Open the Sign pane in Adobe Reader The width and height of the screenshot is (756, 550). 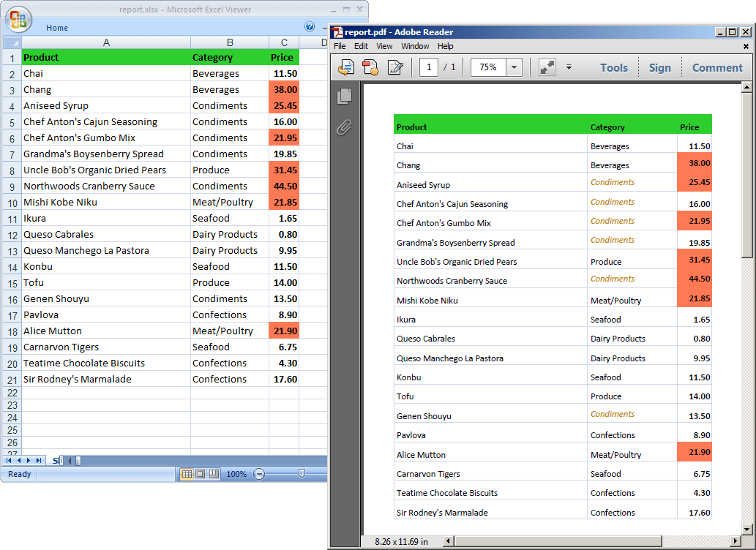(659, 67)
